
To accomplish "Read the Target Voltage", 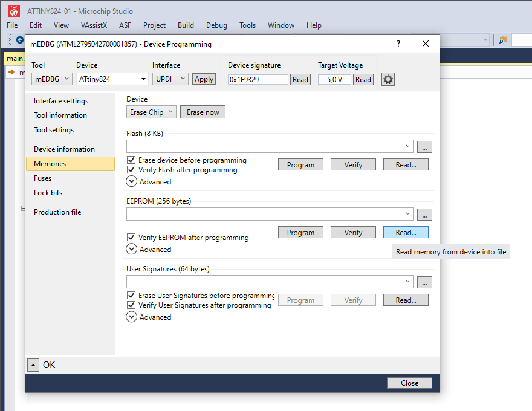I will [363, 79].
